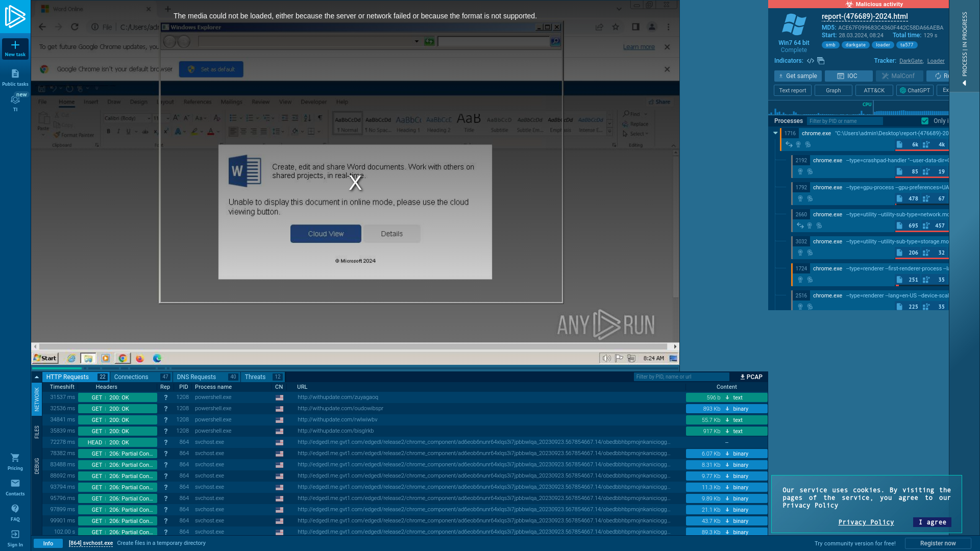Click the Loader tracker link

click(936, 61)
